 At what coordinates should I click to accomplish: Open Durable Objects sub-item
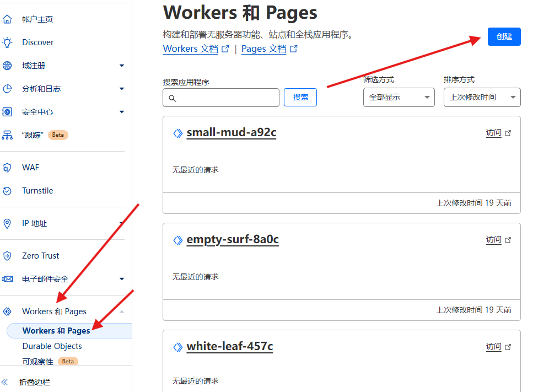coord(52,346)
